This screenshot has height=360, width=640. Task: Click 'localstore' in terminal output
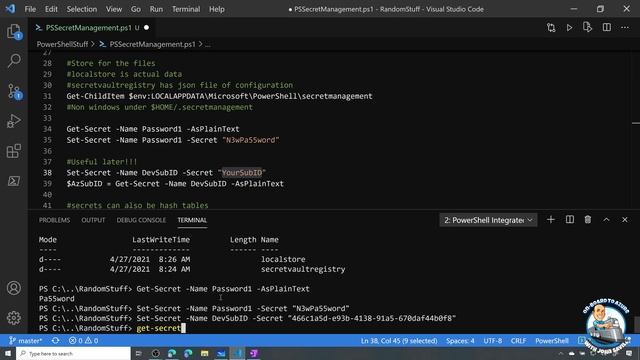tap(283, 259)
